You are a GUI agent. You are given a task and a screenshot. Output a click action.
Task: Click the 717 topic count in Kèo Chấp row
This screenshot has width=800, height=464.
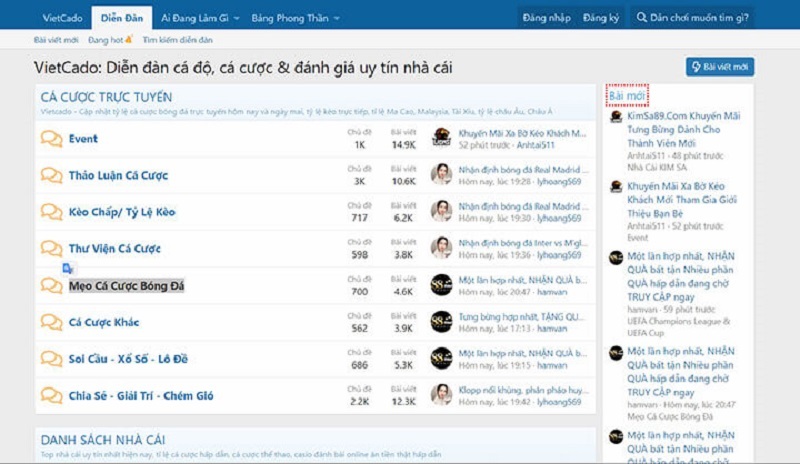[x=360, y=218]
